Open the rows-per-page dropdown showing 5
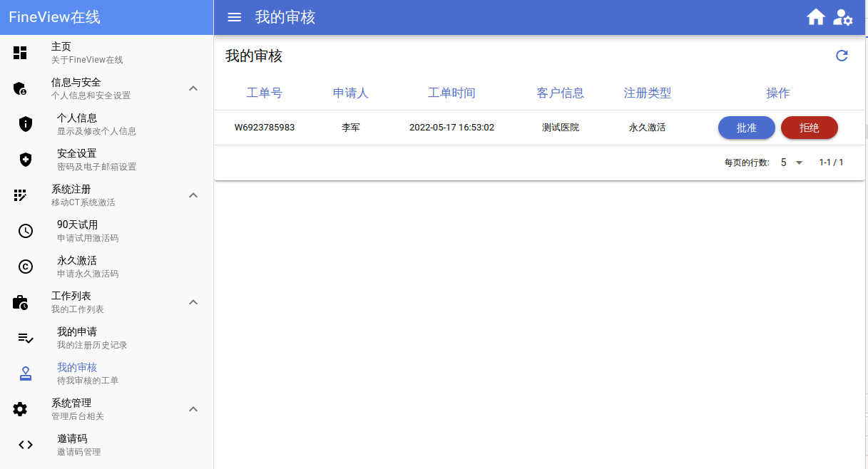The height and width of the screenshot is (469, 868). [792, 163]
